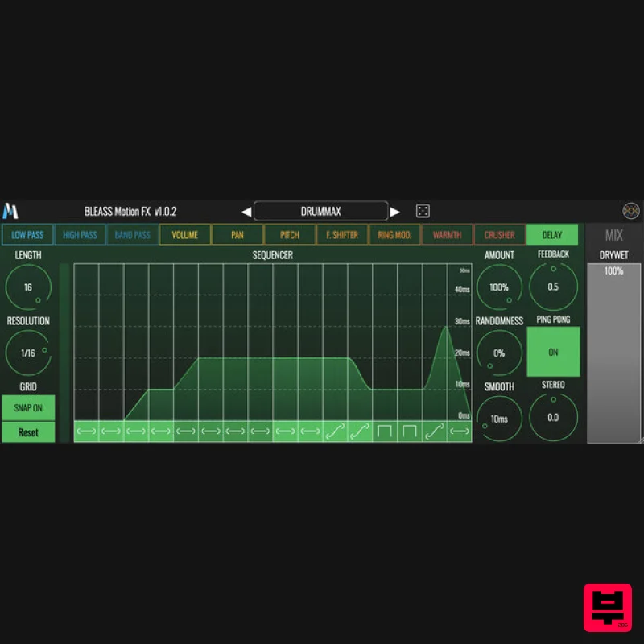This screenshot has width=644, height=644.
Task: Click the delay peak in sequencer graph
Action: pos(446,328)
